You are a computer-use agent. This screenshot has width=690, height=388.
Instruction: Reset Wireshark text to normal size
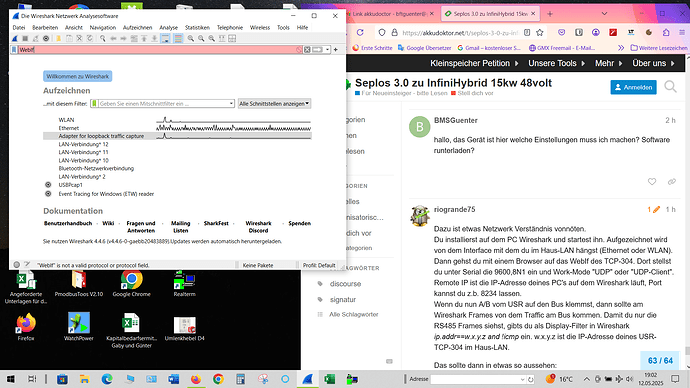click(x=212, y=39)
